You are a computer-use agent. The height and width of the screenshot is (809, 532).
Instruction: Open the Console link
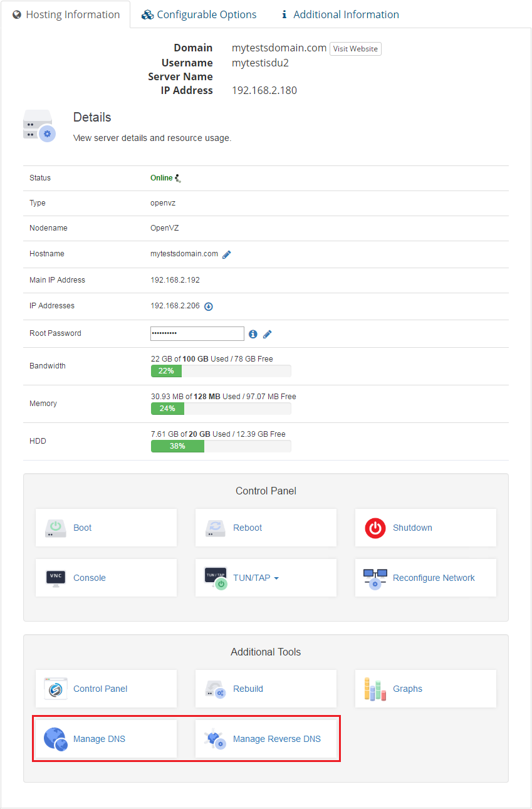tap(90, 578)
